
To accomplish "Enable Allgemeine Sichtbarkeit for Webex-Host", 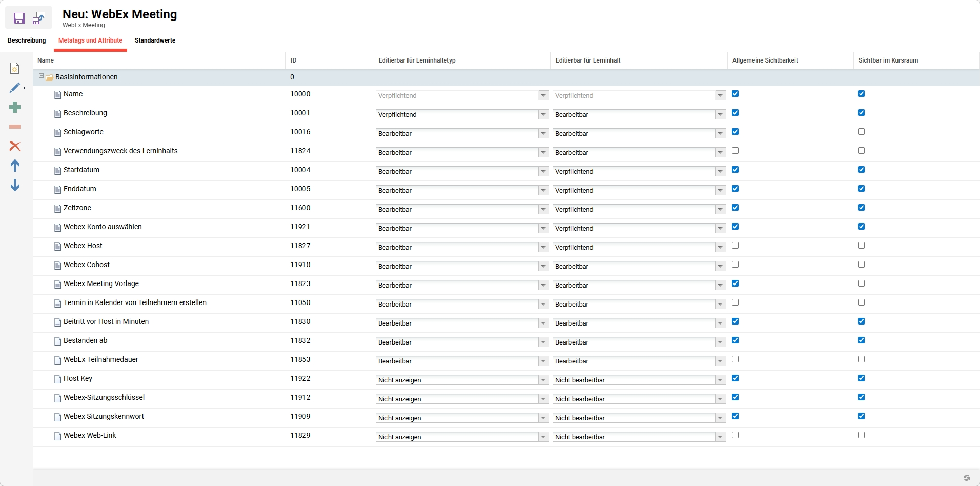I will (736, 246).
